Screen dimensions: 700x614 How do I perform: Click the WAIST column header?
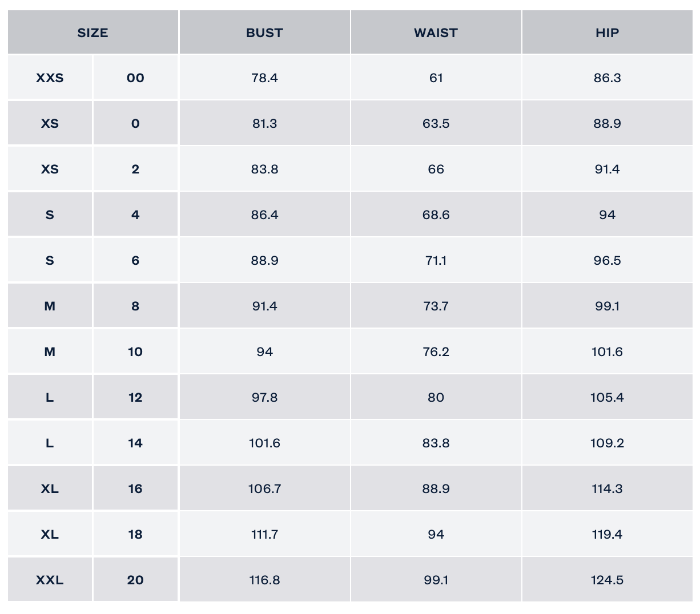(436, 33)
